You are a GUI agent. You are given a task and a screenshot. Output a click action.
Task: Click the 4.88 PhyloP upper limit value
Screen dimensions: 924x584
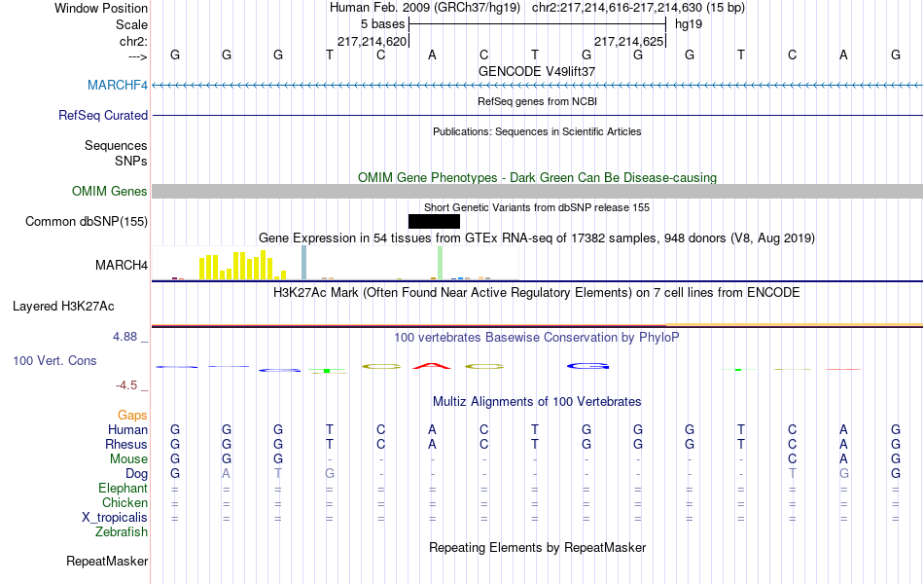[x=124, y=336]
